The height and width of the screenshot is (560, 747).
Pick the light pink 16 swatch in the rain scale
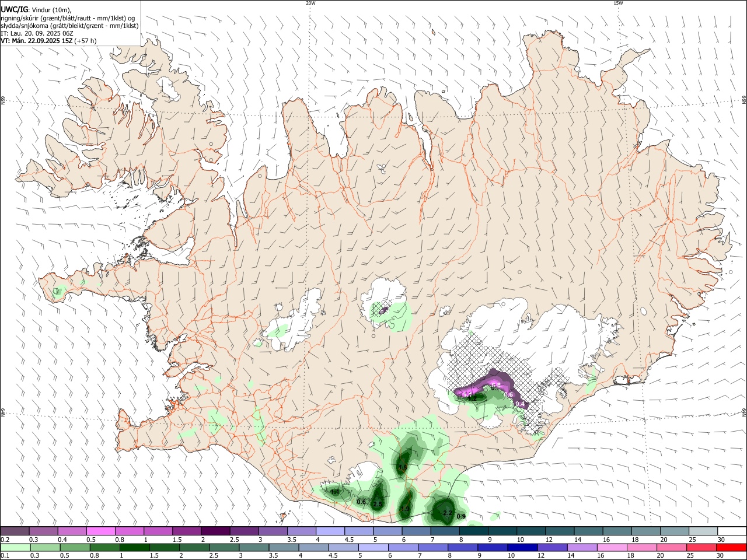click(612, 547)
